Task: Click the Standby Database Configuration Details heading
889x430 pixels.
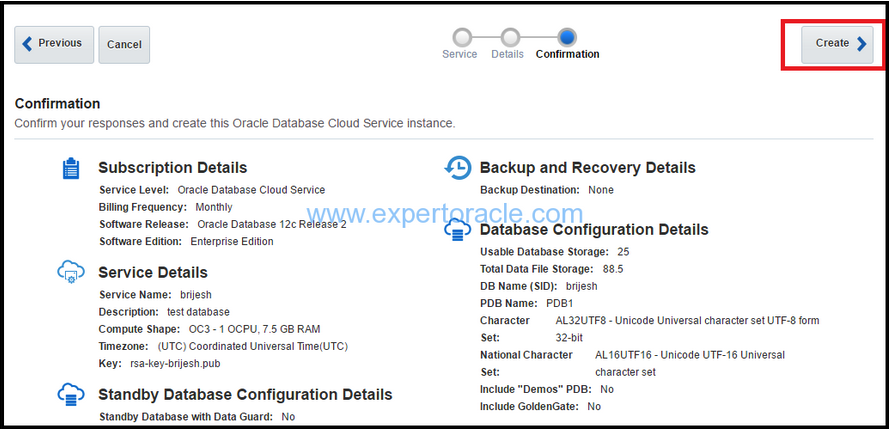Action: (245, 394)
